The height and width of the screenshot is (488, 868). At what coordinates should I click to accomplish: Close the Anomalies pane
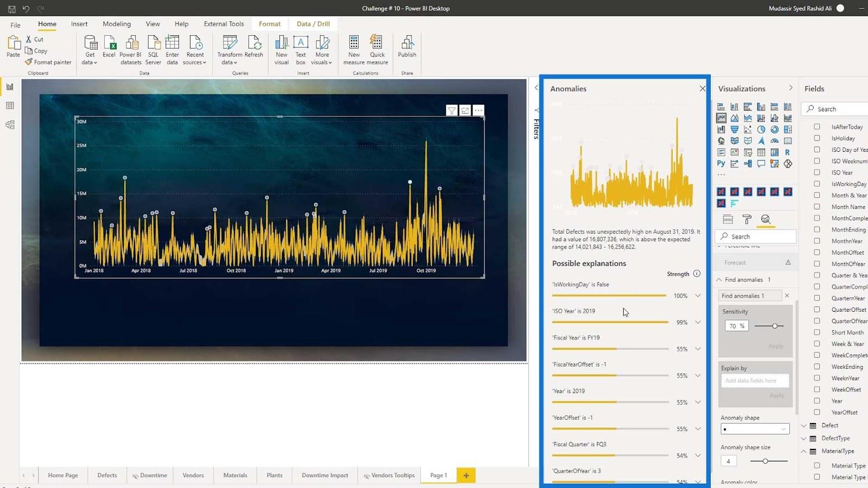[703, 88]
